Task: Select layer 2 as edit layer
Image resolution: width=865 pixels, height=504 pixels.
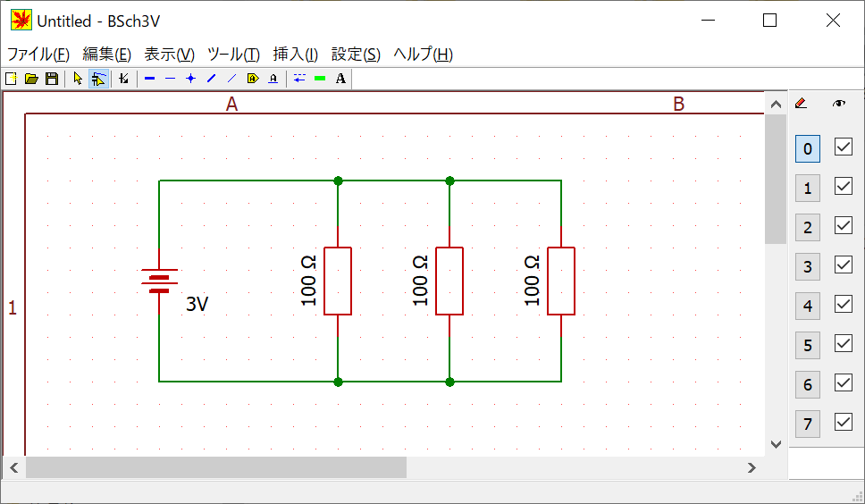Action: point(808,228)
